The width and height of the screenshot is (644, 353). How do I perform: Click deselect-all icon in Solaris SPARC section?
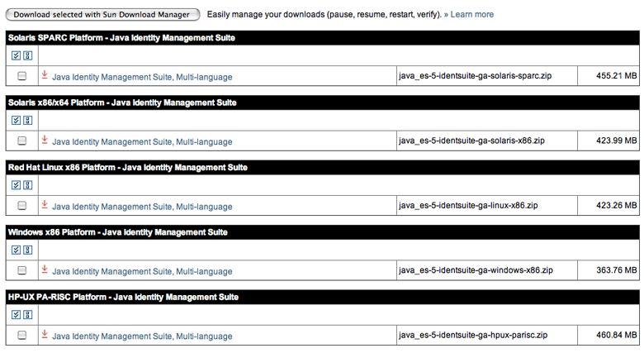tap(27, 55)
